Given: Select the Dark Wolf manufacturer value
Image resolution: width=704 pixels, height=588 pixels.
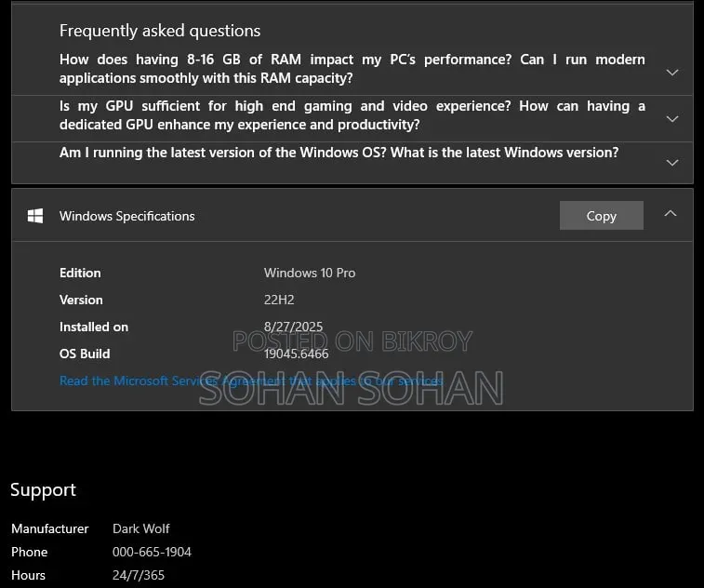Looking at the screenshot, I should [141, 528].
